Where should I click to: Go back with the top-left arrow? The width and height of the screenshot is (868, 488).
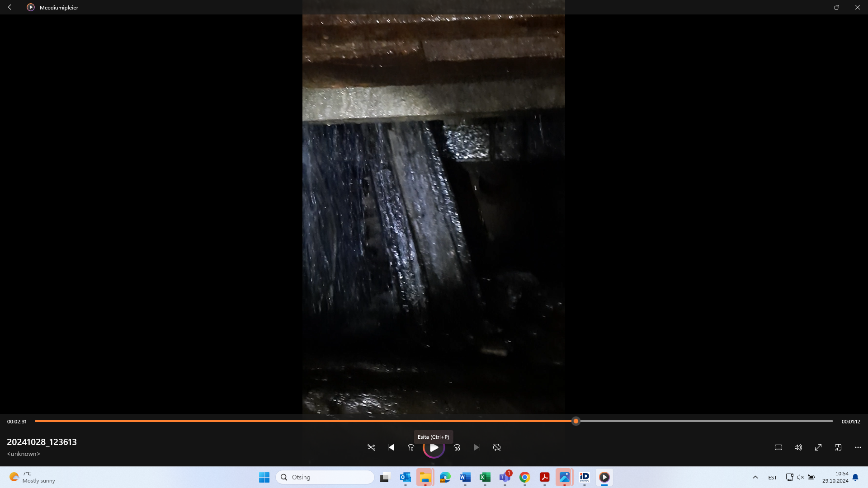point(11,7)
